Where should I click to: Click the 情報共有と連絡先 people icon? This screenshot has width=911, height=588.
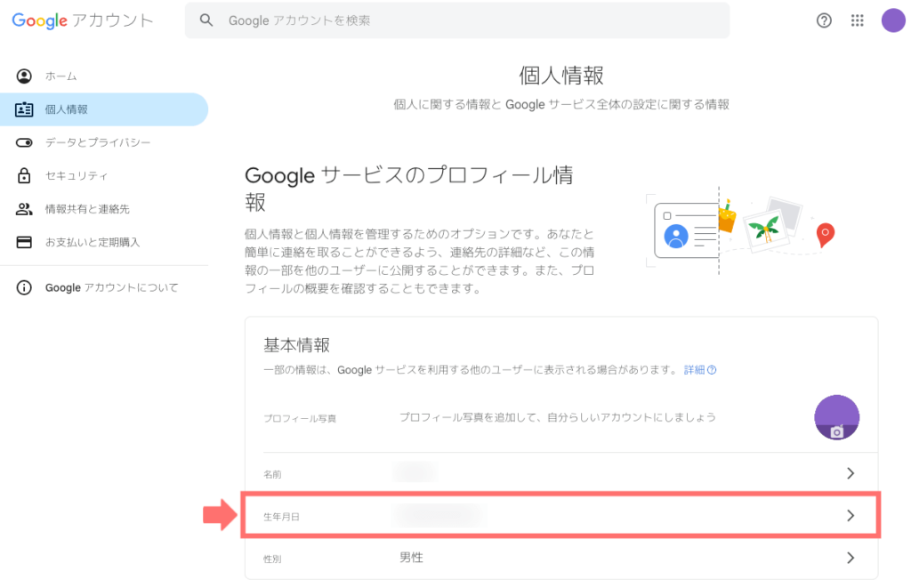tap(24, 209)
